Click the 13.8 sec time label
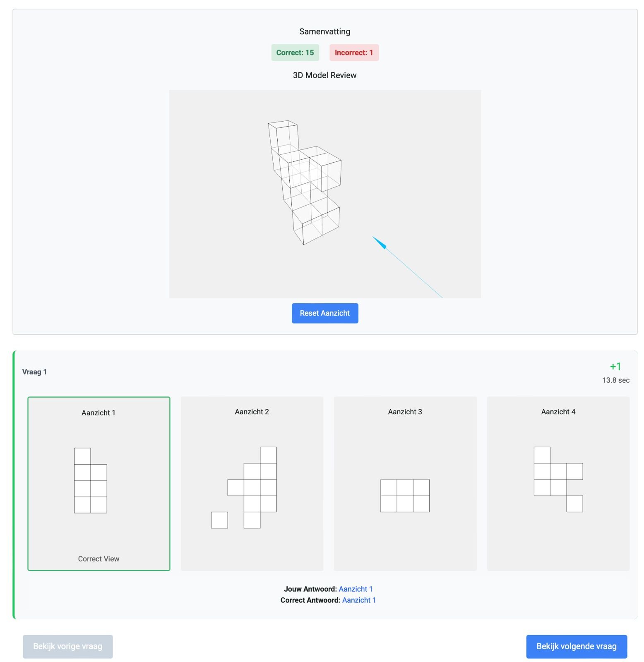 pos(615,380)
